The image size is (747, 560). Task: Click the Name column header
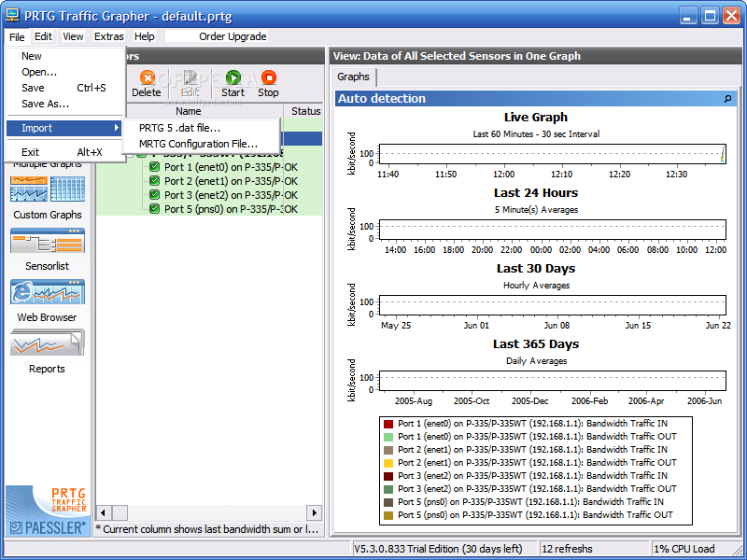(x=189, y=111)
